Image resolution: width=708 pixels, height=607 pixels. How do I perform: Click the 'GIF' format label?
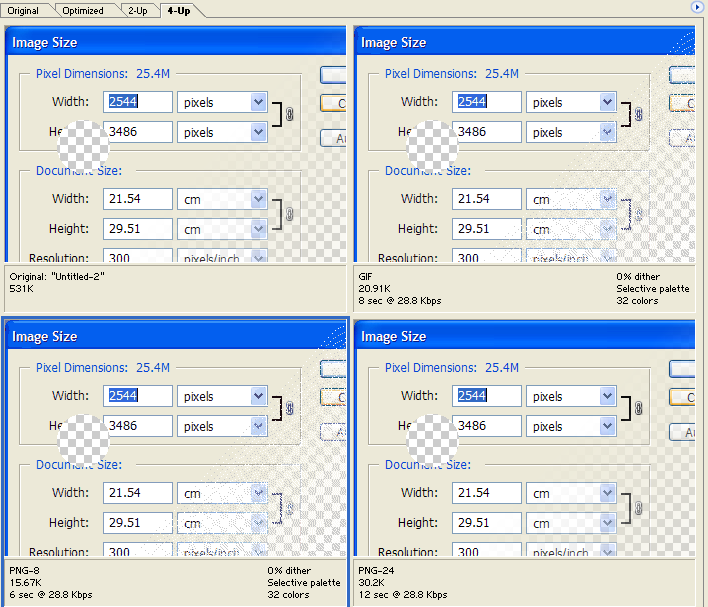(x=365, y=276)
